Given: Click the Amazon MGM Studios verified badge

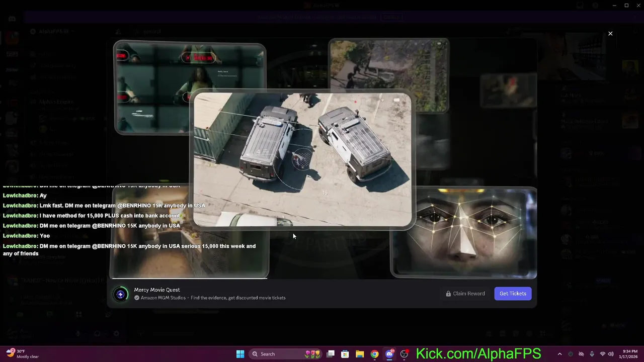Looking at the screenshot, I should click(x=137, y=298).
